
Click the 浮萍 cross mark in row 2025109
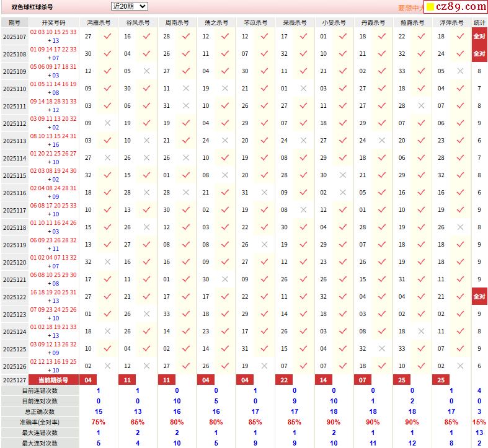pyautogui.click(x=460, y=71)
